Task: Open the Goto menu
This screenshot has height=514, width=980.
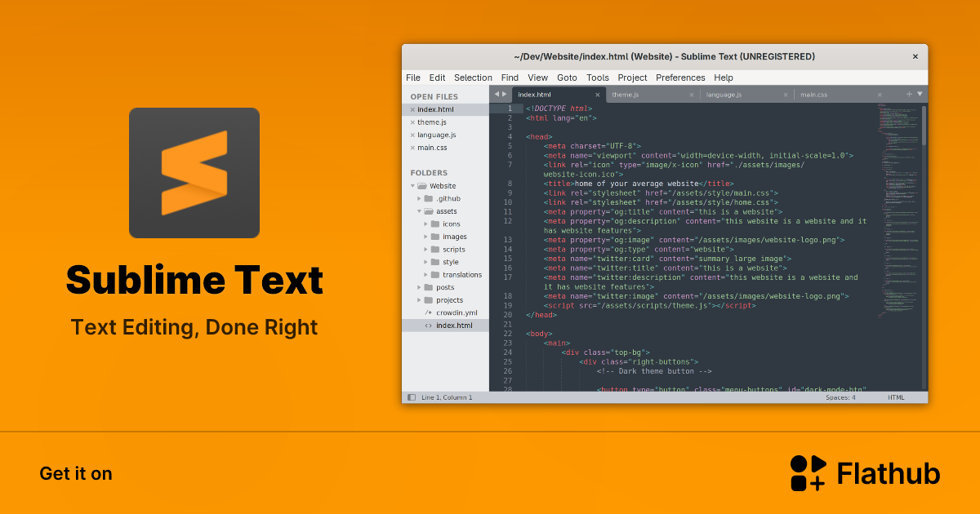Action: 567,78
